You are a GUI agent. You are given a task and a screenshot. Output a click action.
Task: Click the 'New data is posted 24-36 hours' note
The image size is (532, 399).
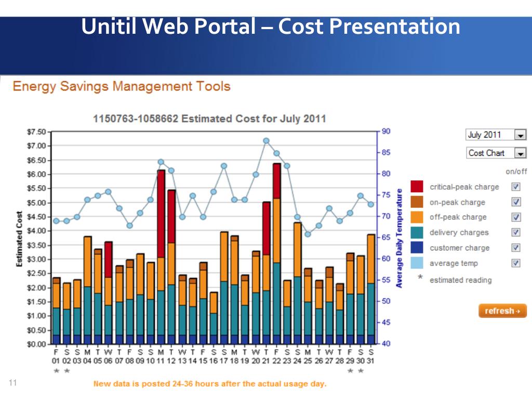coord(210,384)
